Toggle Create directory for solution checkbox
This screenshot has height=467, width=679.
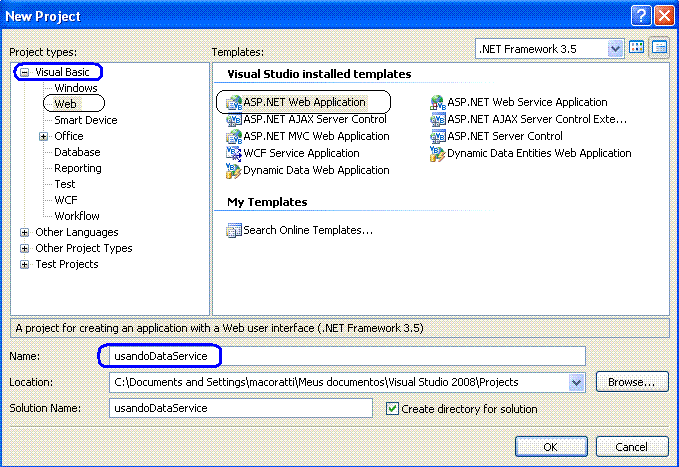point(392,409)
